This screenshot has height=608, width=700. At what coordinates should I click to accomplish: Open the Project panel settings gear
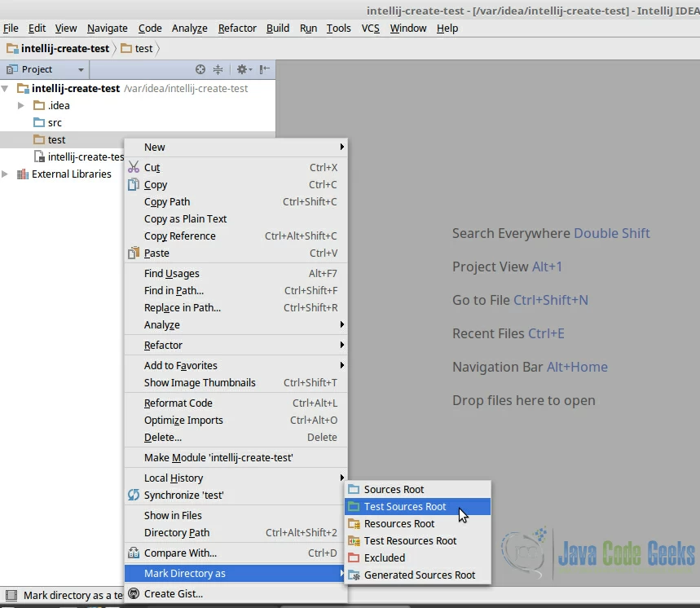pyautogui.click(x=244, y=69)
